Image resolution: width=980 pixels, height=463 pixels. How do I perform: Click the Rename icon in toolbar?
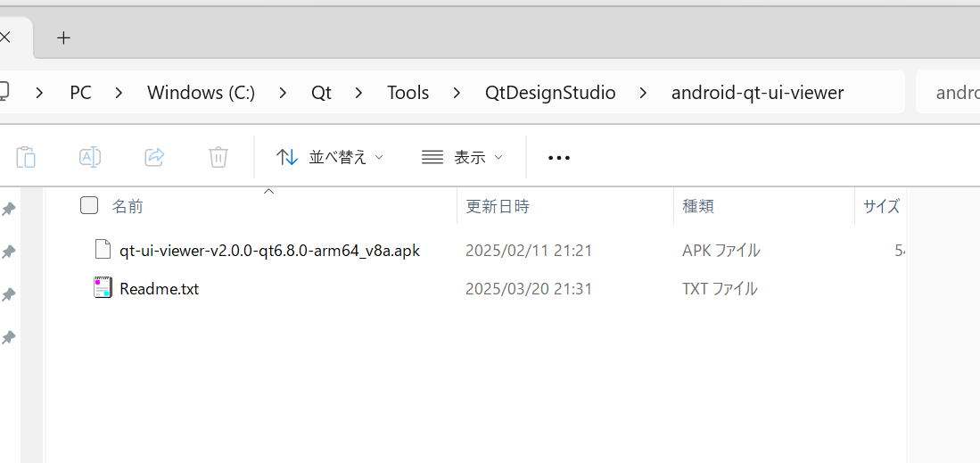pos(91,157)
